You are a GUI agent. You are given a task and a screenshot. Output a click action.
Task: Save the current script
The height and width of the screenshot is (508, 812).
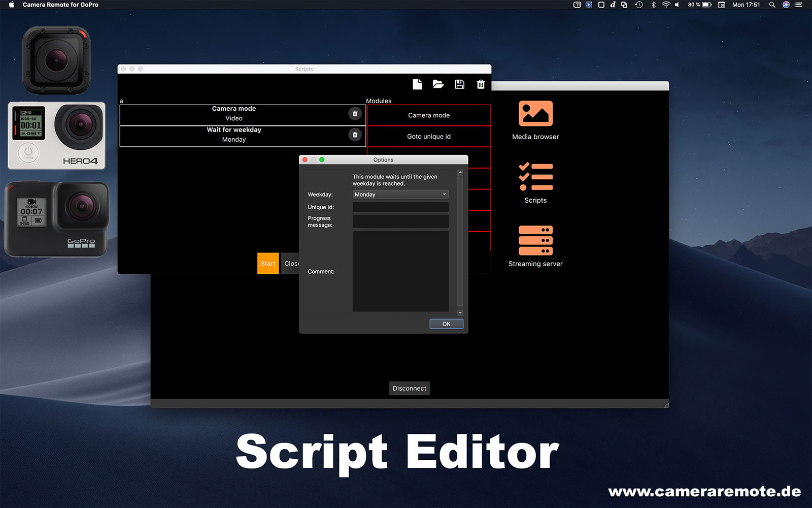460,84
